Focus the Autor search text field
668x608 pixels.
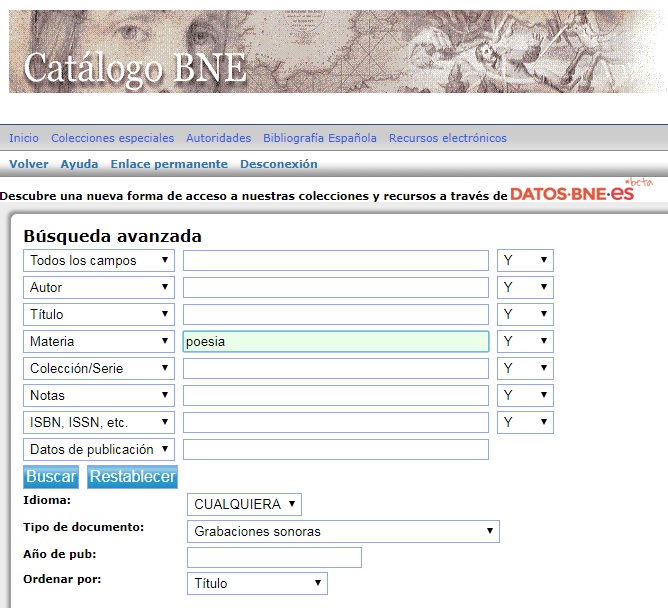point(336,287)
